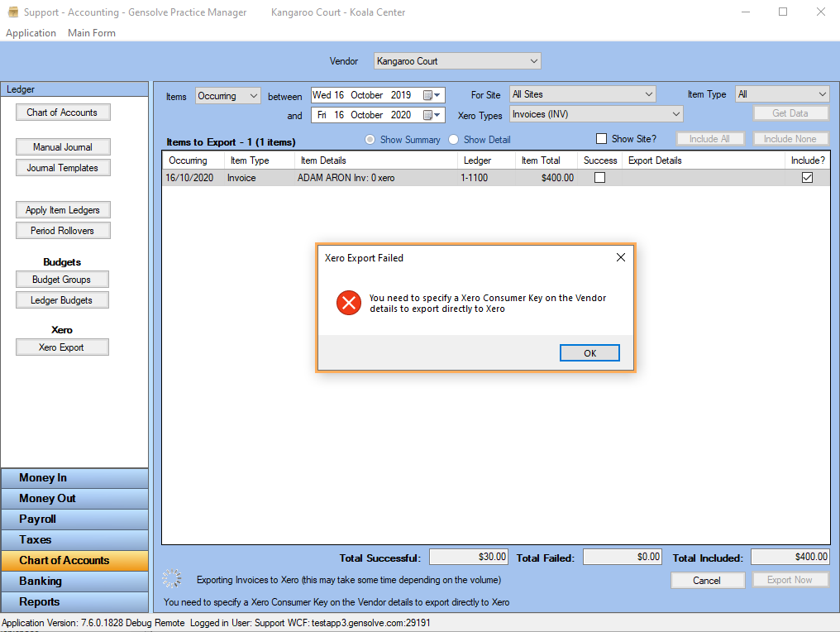Click the loading spinner icon
This screenshot has width=840, height=632.
[172, 579]
